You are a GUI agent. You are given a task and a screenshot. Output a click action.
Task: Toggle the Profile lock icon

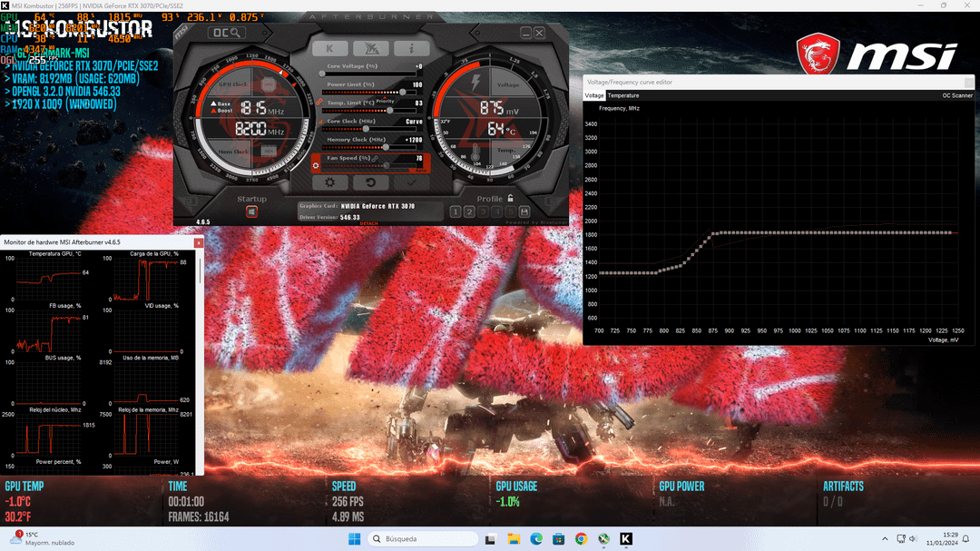click(511, 198)
